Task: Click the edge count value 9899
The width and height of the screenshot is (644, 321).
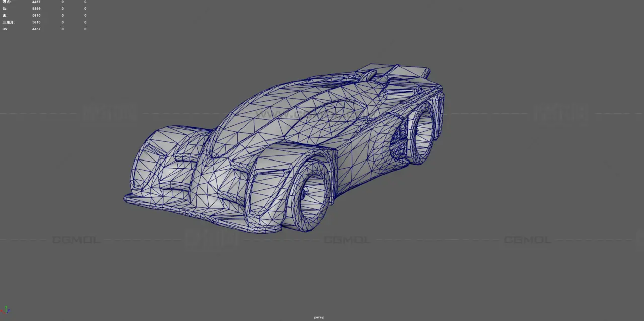Action: [x=36, y=9]
